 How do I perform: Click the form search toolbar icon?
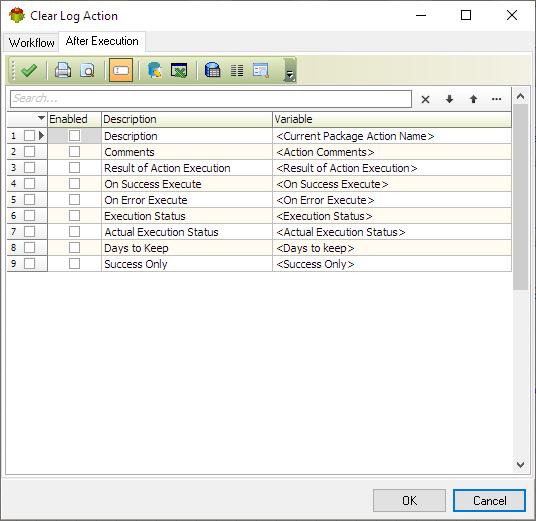tap(261, 70)
